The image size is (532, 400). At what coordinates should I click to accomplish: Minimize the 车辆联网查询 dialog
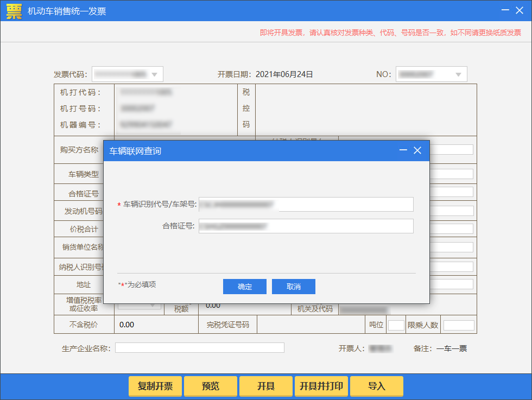(403, 151)
